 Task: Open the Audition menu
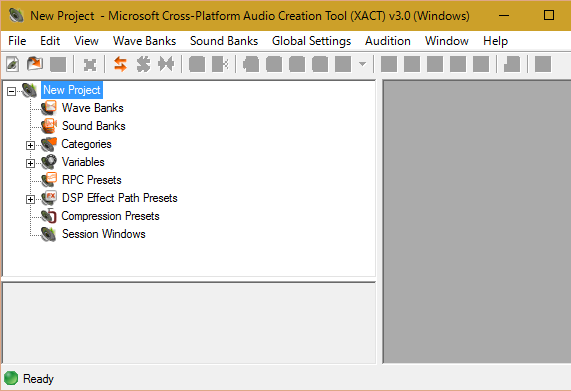point(388,41)
